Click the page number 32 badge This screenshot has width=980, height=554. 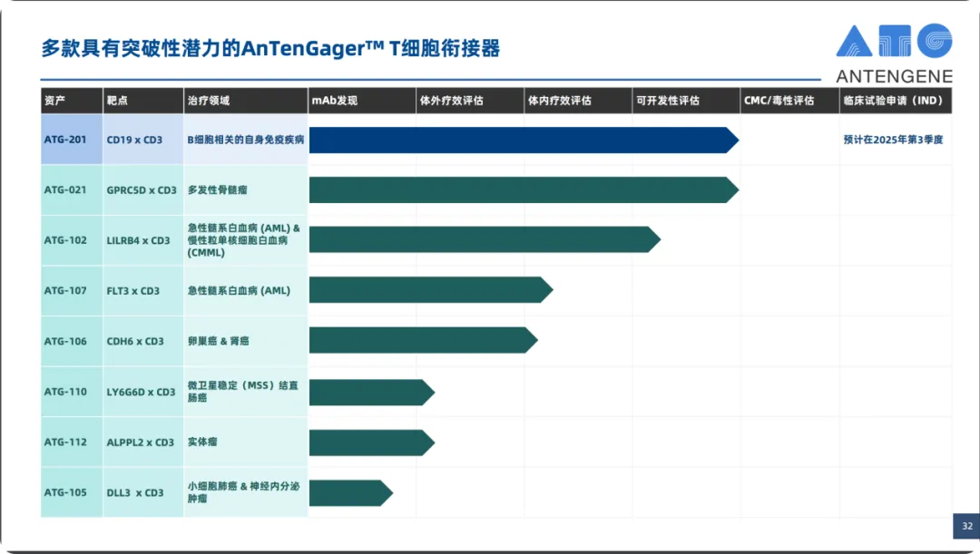965,526
